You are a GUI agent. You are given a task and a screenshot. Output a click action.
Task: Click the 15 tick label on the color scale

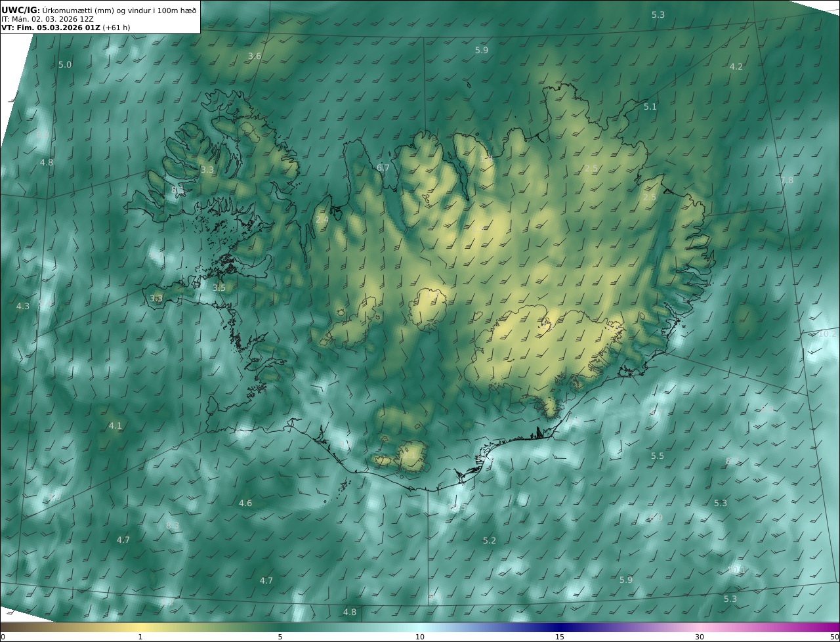click(x=560, y=637)
